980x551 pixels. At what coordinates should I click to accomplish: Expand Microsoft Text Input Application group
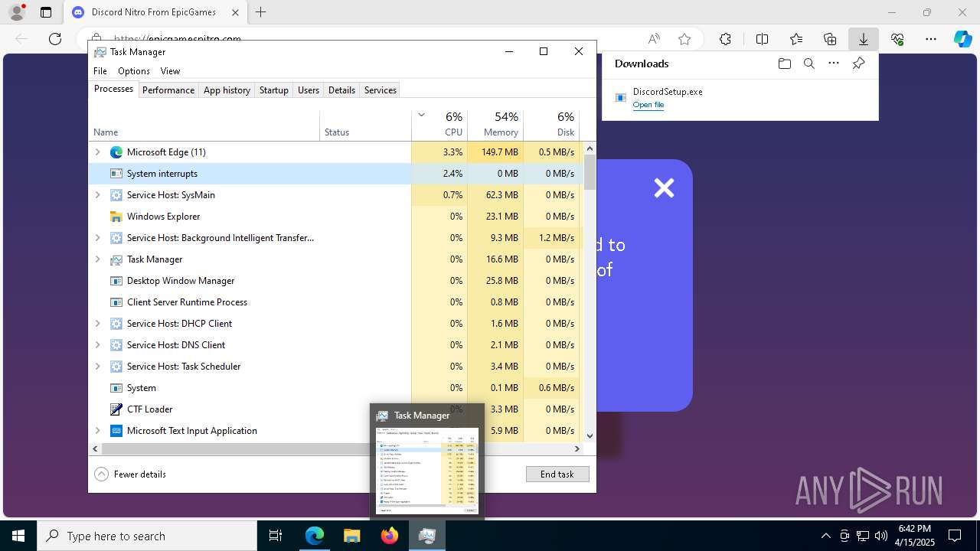click(x=97, y=431)
